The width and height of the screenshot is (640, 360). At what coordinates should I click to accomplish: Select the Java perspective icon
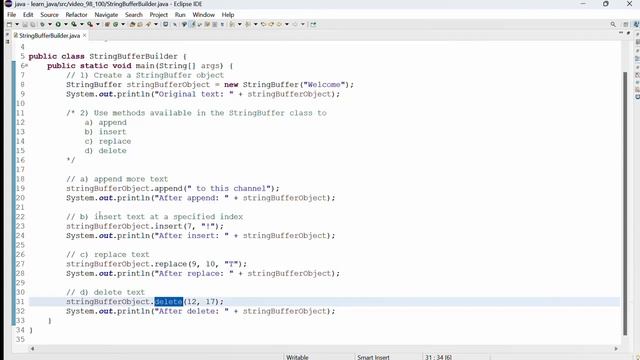coord(636,24)
